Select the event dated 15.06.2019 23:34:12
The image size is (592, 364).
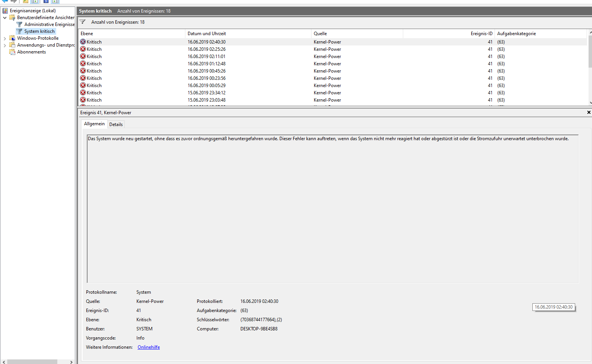332,92
